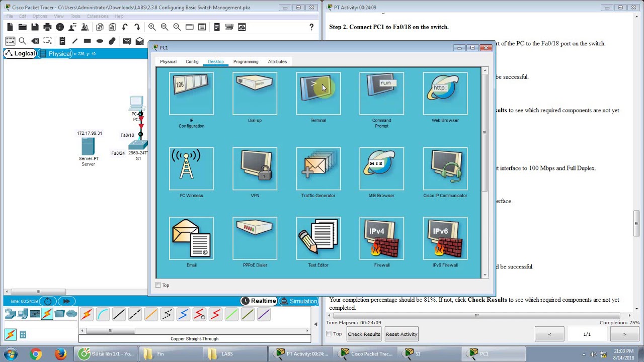Image resolution: width=644 pixels, height=362 pixels.
Task: Open the Dial-up app
Action: tap(255, 94)
